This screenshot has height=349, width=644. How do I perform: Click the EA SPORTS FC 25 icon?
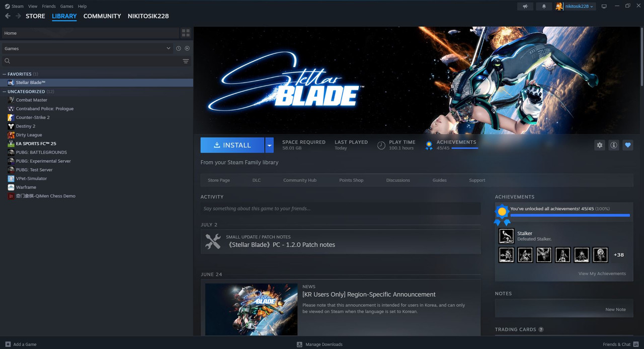point(11,144)
